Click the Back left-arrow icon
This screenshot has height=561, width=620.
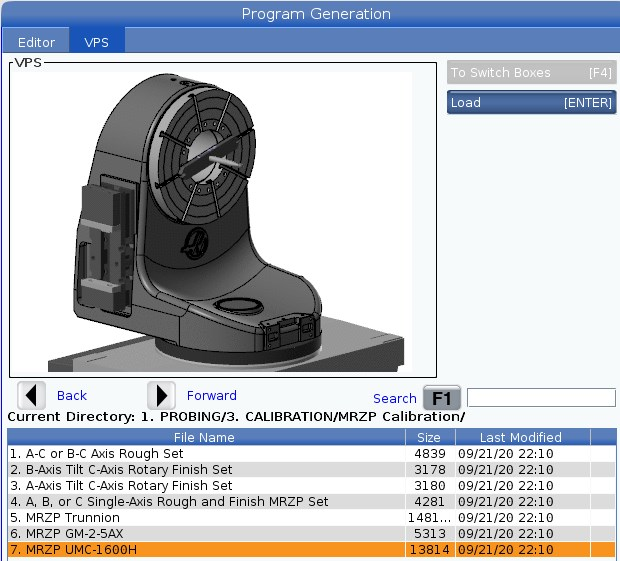(x=31, y=395)
